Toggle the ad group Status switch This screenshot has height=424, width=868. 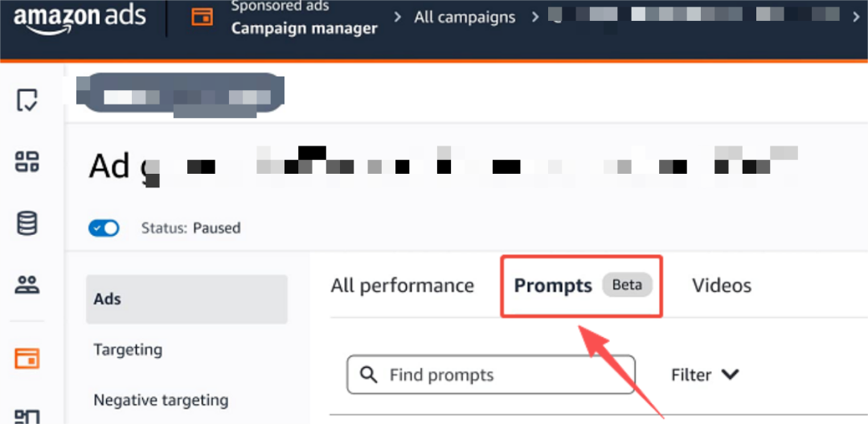[x=104, y=228]
